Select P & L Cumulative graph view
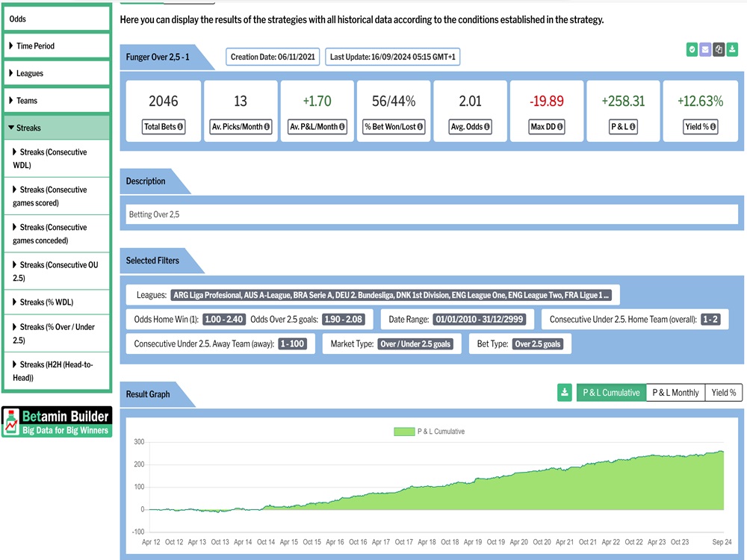The height and width of the screenshot is (560, 747). coord(611,392)
